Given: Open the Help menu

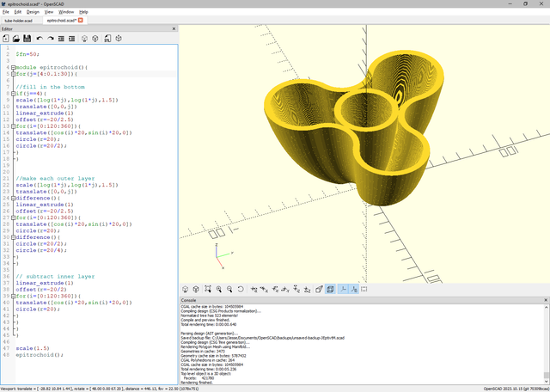Looking at the screenshot, I should [x=83, y=12].
